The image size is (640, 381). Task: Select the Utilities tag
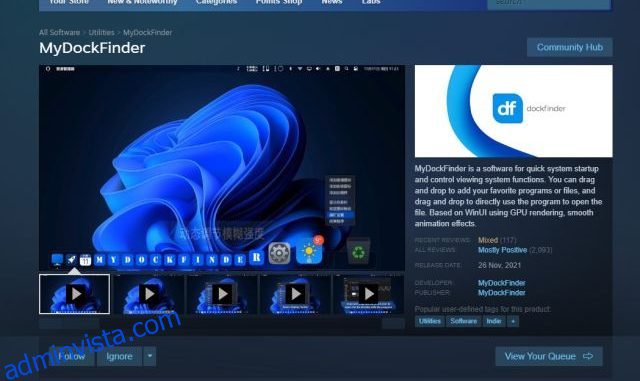click(430, 321)
